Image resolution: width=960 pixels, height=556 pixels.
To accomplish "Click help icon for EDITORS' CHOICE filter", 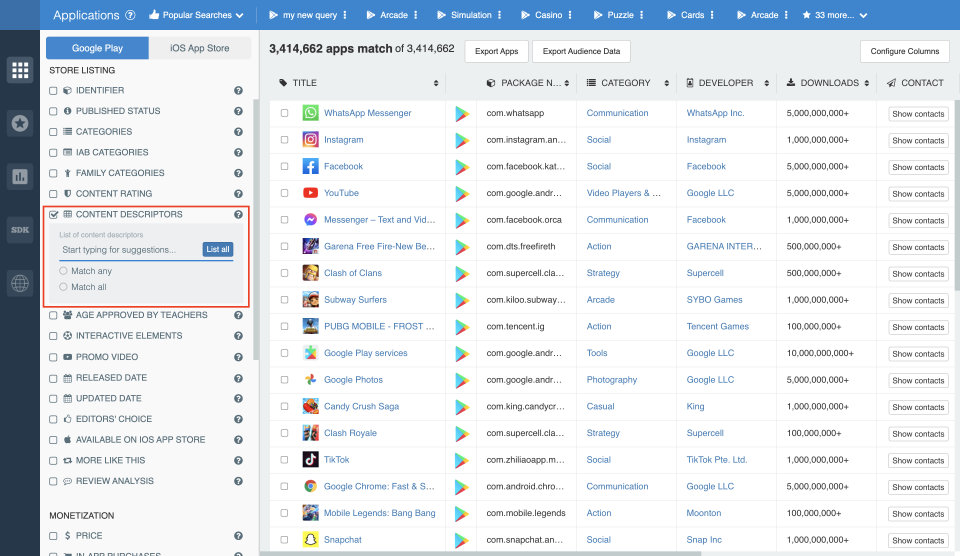I will [x=238, y=419].
